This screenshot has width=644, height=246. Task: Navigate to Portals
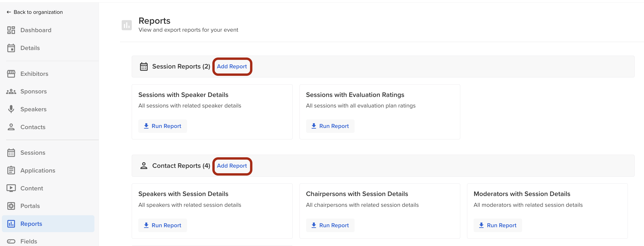coord(30,206)
